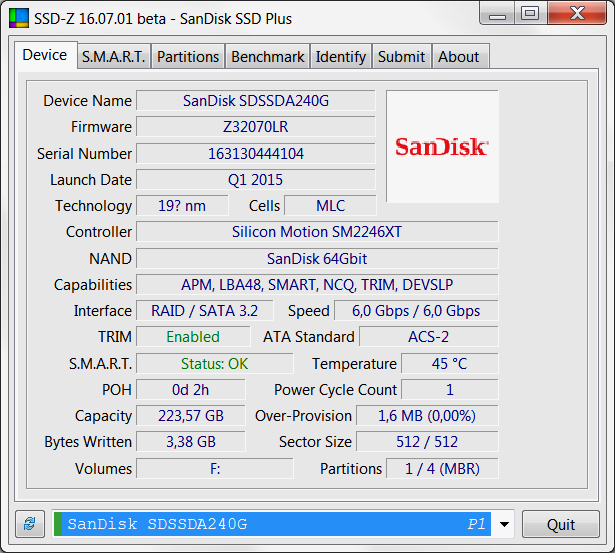The image size is (615, 553).
Task: Open the Partitions tab
Action: 188,57
